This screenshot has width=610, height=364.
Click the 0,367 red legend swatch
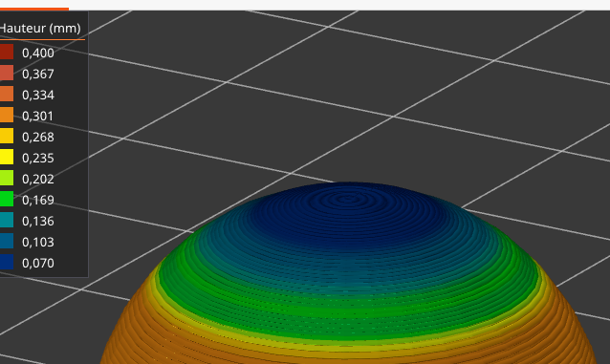7,74
